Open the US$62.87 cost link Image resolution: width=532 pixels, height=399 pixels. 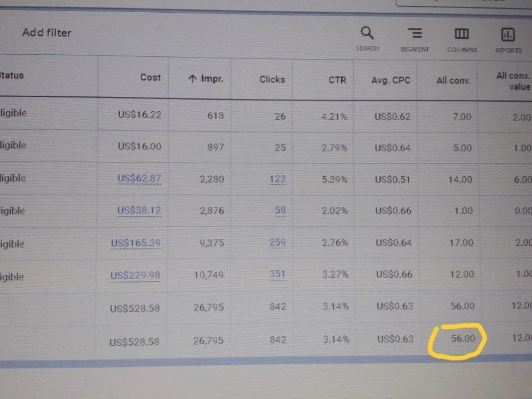[139, 178]
